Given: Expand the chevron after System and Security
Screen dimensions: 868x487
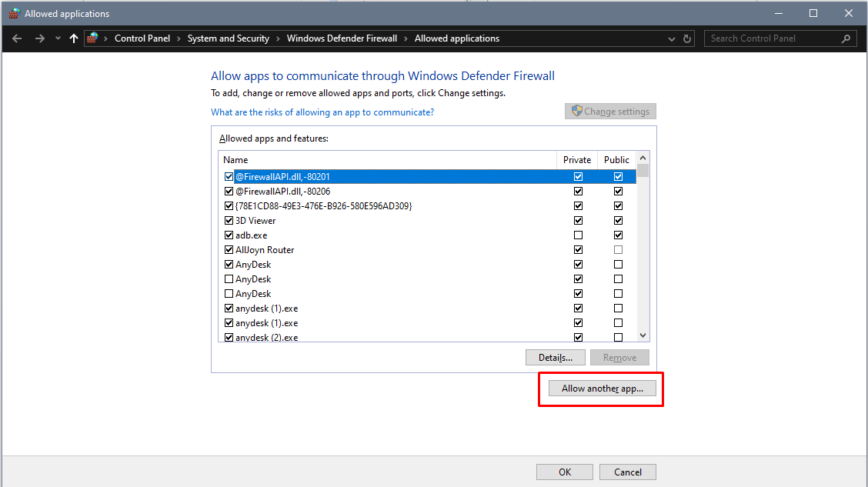Looking at the screenshot, I should point(278,38).
